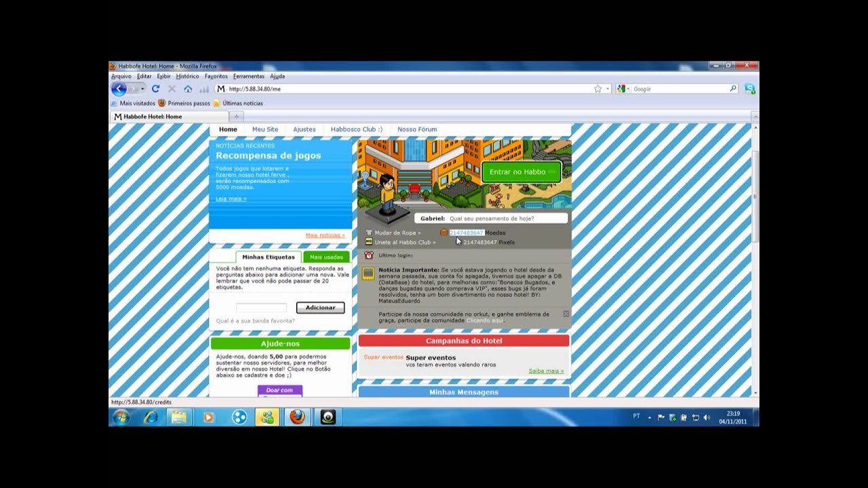Click the Adicionar tag button
868x488 pixels.
320,308
